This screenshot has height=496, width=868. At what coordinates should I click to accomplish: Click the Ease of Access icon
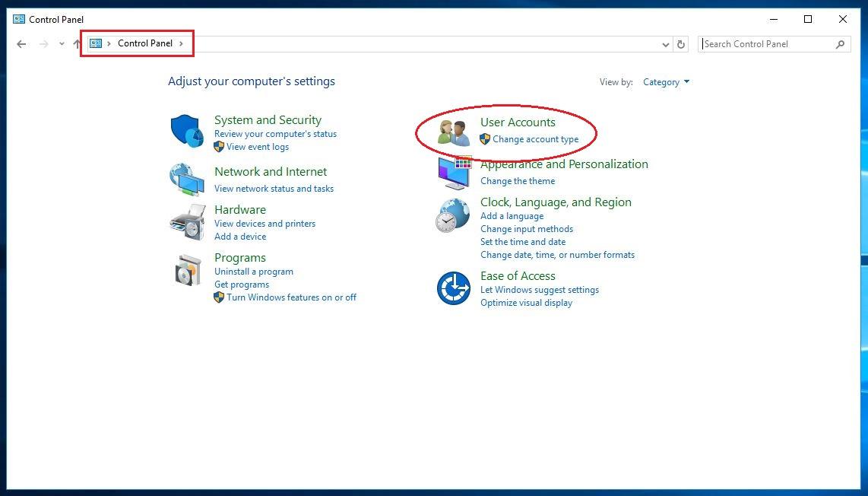(x=453, y=288)
